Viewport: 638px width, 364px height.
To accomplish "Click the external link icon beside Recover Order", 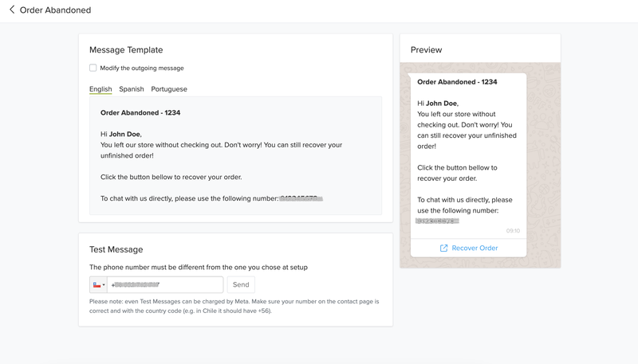I will (444, 249).
